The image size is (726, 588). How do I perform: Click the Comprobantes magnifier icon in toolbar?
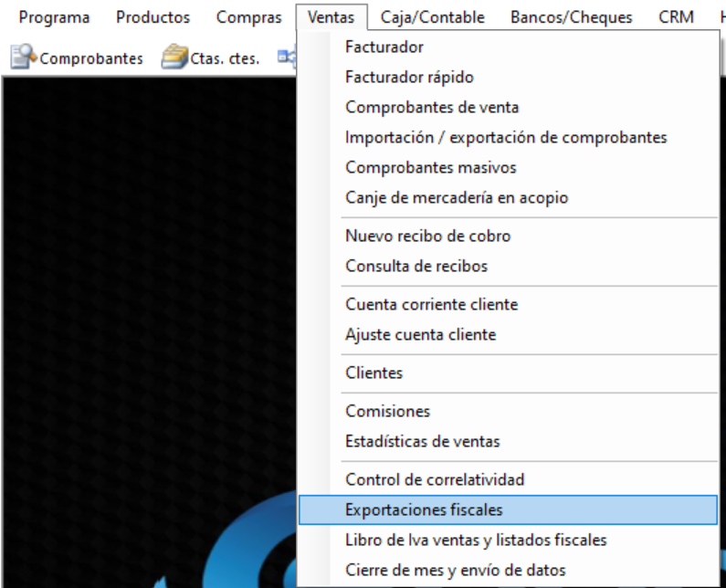[x=23, y=58]
